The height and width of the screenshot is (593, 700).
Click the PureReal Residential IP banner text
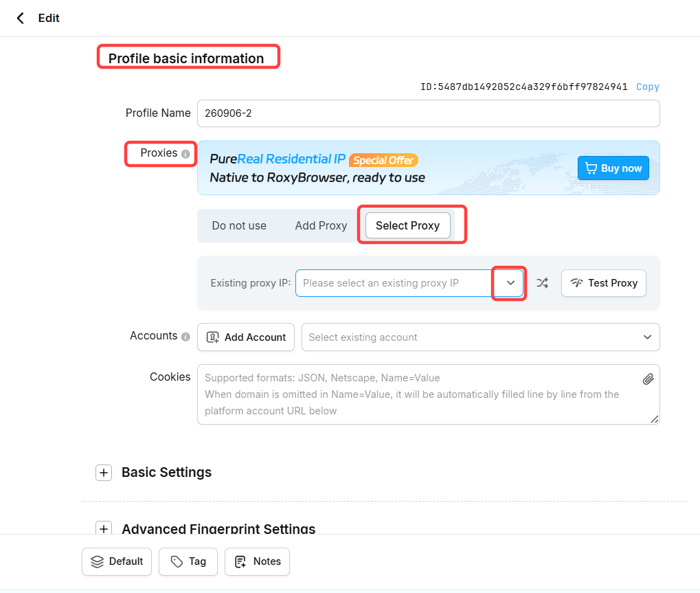pos(278,159)
